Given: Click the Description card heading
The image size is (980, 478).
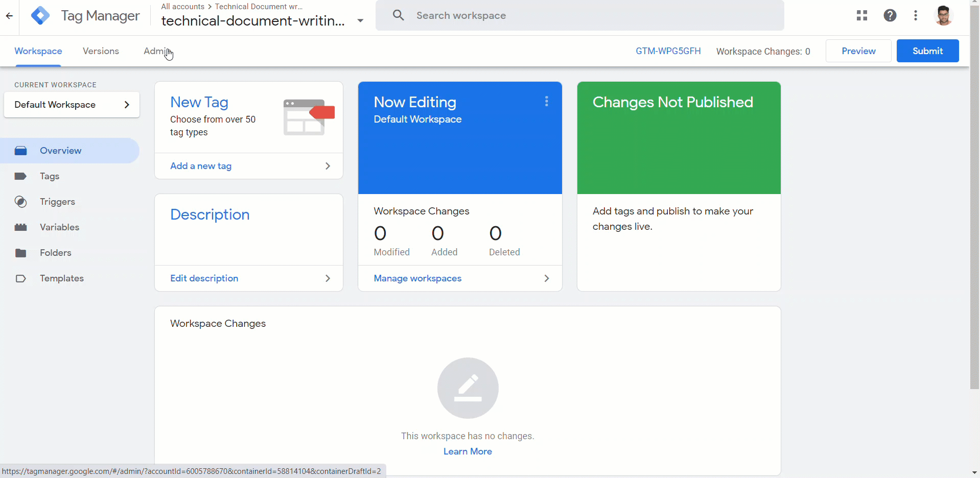Looking at the screenshot, I should (210, 214).
